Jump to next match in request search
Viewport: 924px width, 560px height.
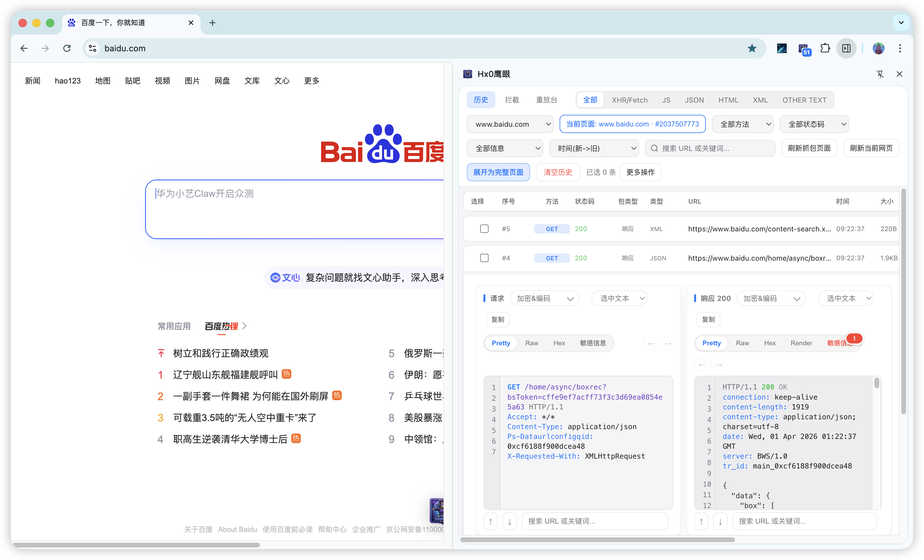click(x=510, y=522)
